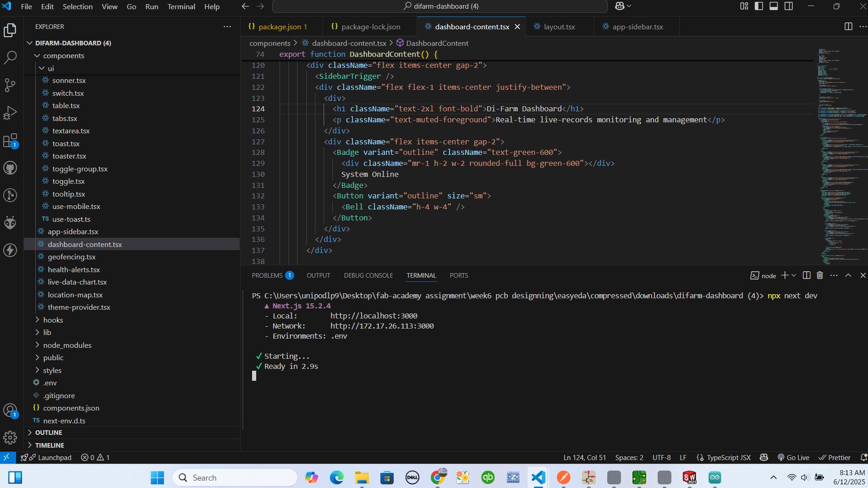Switch to the PORTS tab
The image size is (868, 488).
(459, 275)
